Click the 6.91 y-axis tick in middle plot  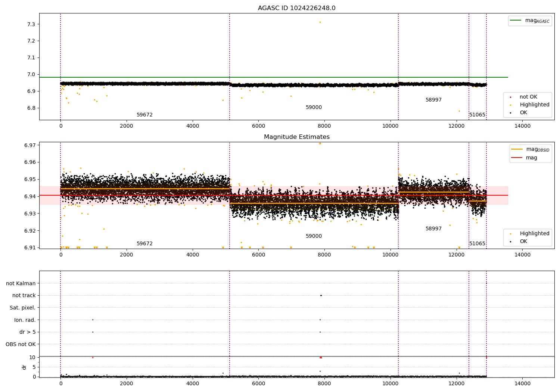pos(30,248)
